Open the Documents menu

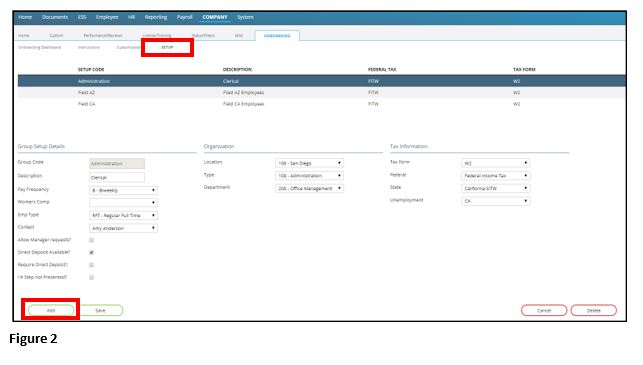pos(55,17)
